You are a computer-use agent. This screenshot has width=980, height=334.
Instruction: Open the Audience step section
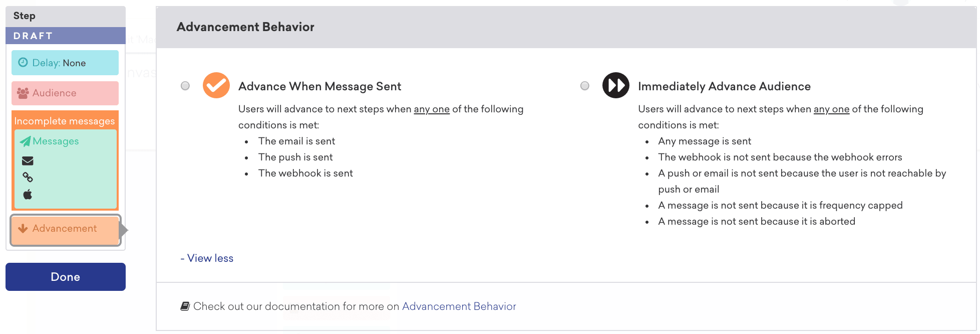coord(65,93)
